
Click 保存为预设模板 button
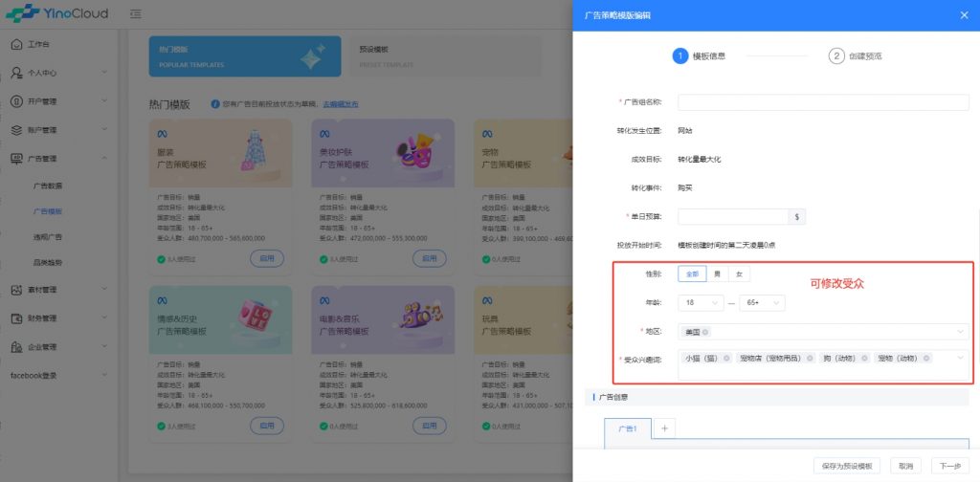pyautogui.click(x=847, y=466)
